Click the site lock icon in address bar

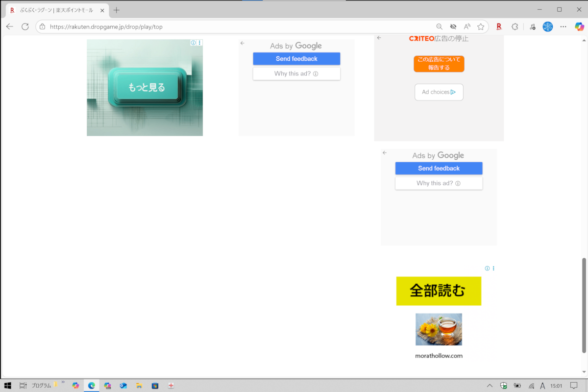43,26
